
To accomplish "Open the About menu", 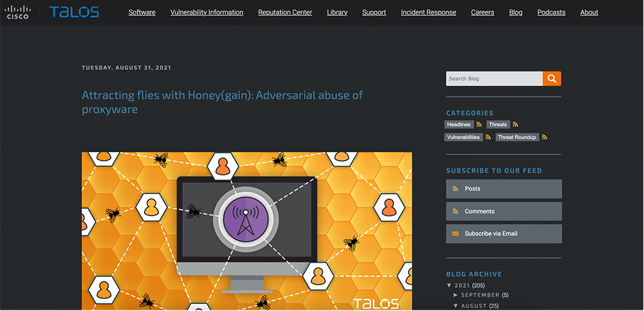I will pyautogui.click(x=589, y=12).
